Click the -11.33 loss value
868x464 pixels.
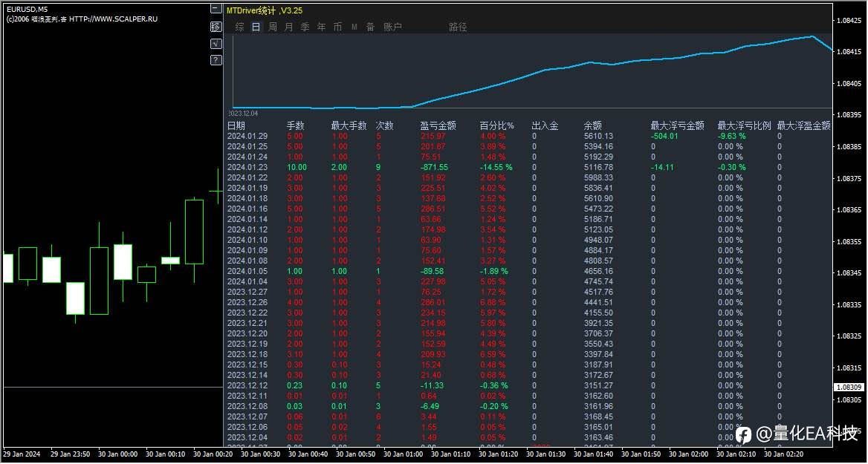coord(433,385)
